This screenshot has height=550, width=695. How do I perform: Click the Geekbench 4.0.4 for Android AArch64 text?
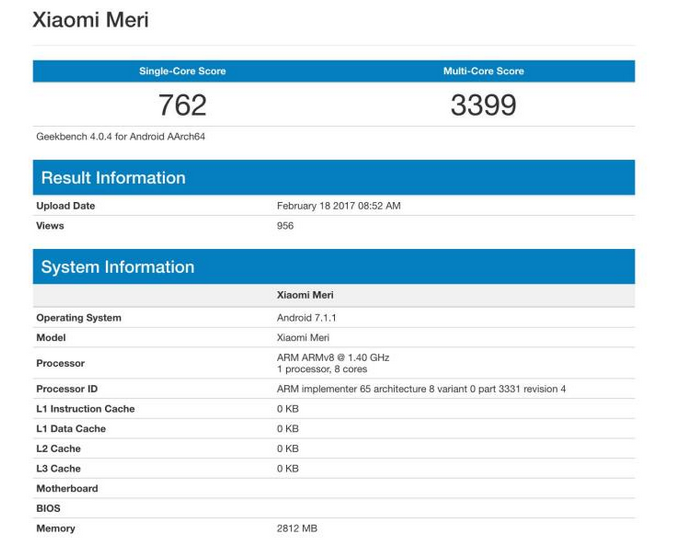coord(121,137)
